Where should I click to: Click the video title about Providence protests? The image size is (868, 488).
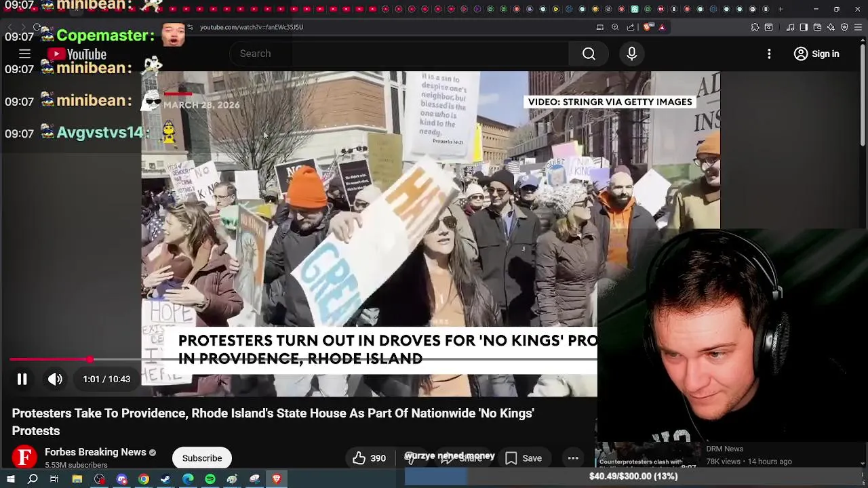(273, 422)
